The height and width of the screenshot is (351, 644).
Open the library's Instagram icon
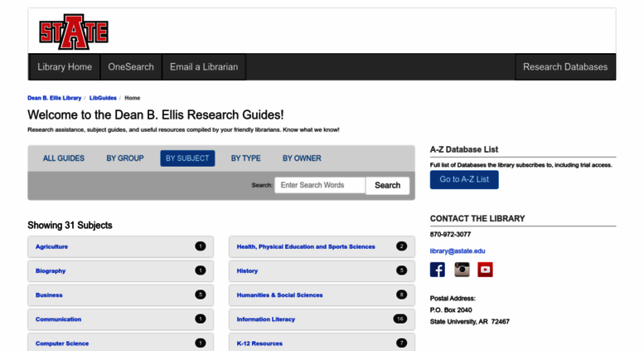[x=462, y=270]
